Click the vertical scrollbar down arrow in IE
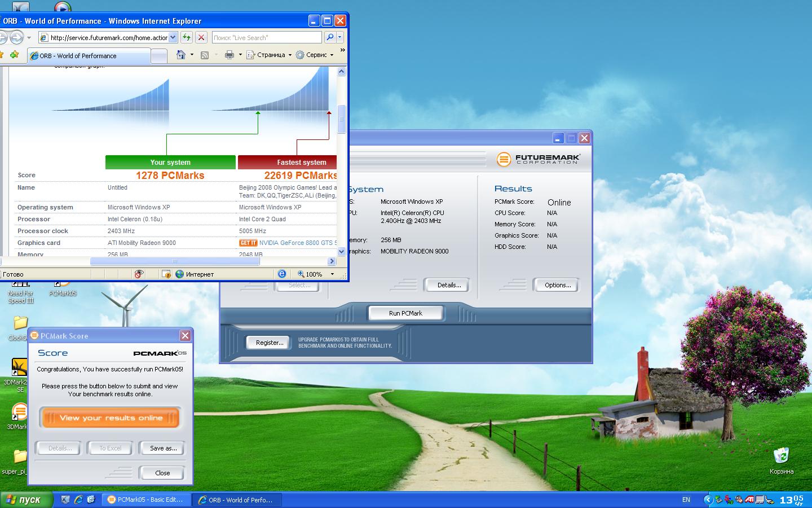Screen dimensions: 812x508 [x=341, y=252]
